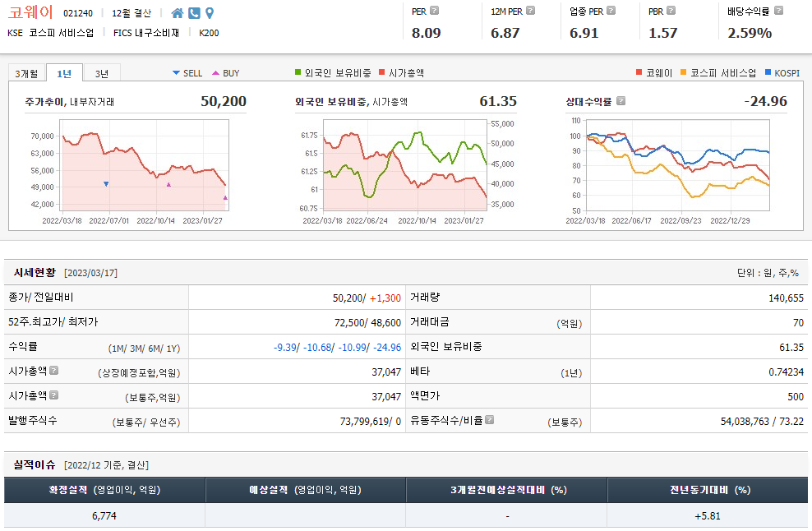Open the help icon beside 상대수익률 chart title
Image resolution: width=812 pixels, height=531 pixels.
coord(621,101)
